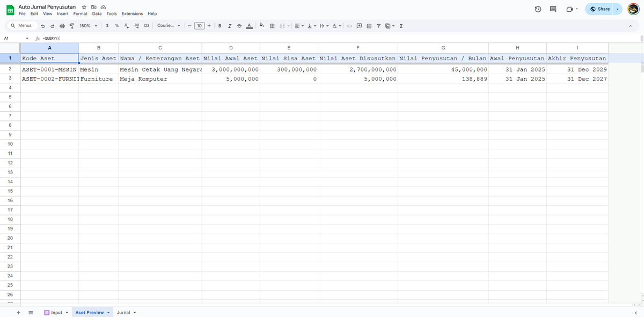Open vertical align dropdown

click(x=312, y=25)
